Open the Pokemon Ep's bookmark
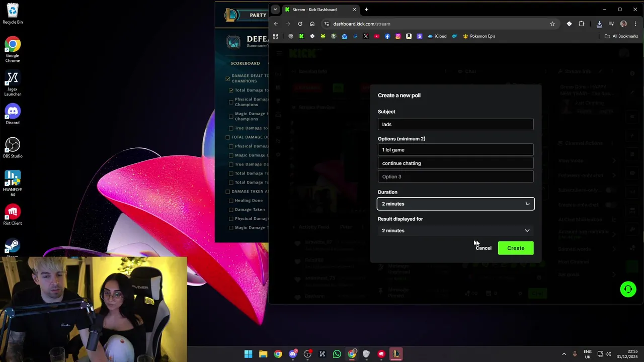Viewport: 644px width, 362px height. [479, 36]
